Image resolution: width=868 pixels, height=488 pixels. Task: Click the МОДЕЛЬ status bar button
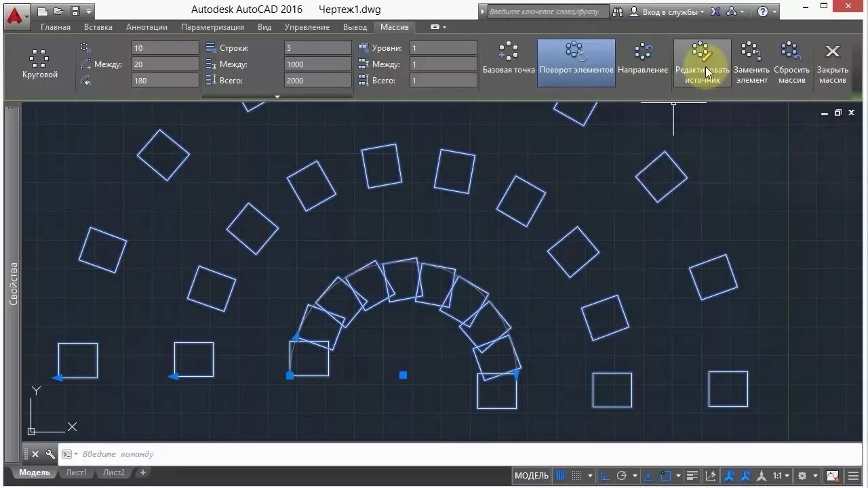pos(532,476)
